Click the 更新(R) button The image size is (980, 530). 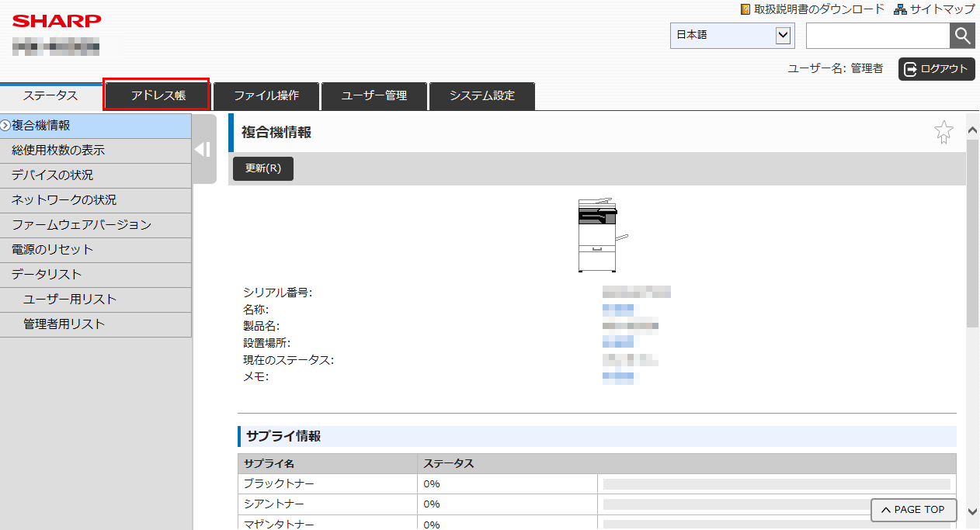(x=263, y=168)
